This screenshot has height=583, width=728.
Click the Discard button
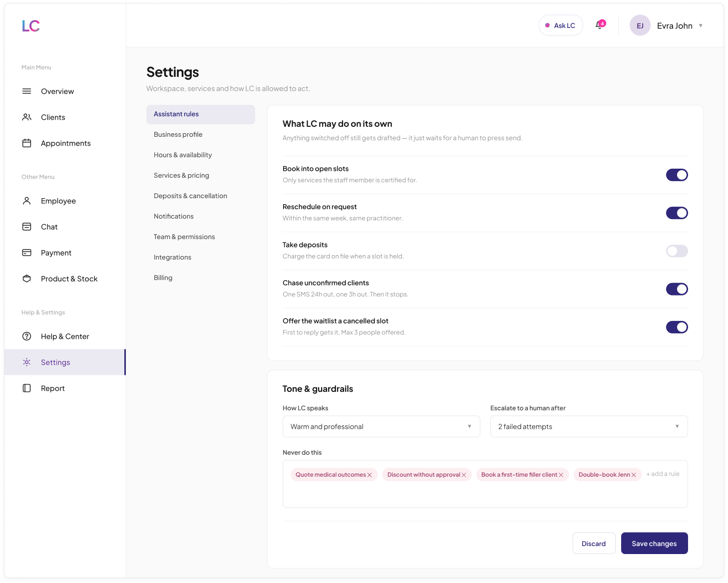(x=594, y=544)
